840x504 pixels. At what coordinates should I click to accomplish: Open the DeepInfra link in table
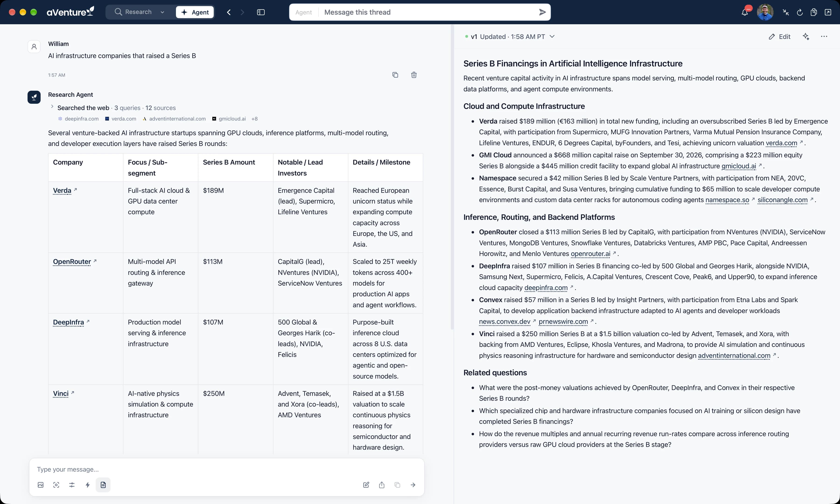[x=68, y=322]
